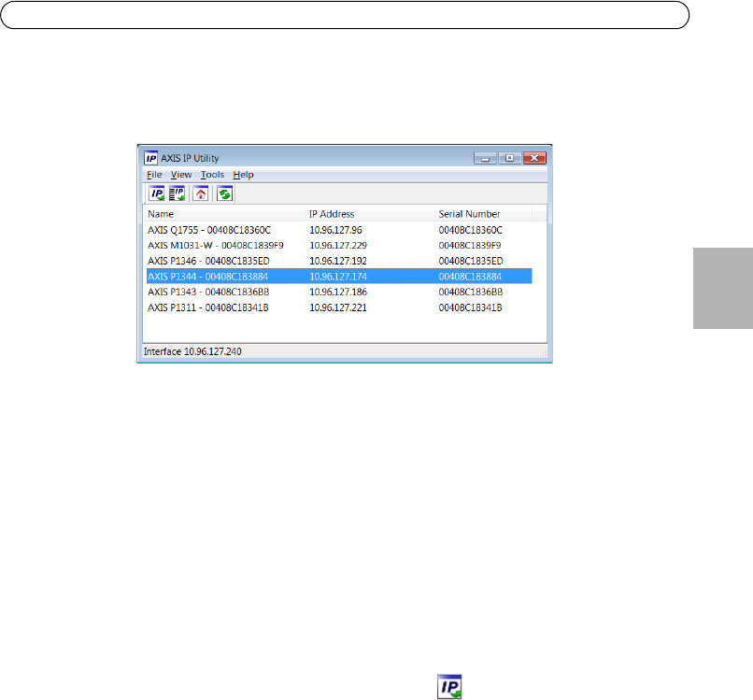Click the Interface 10.96.127.240 status bar text

click(x=192, y=351)
